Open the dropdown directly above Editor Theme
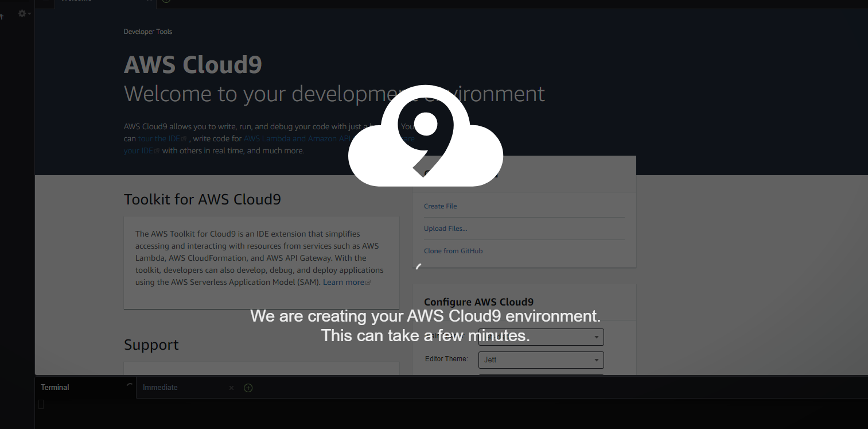The image size is (868, 429). pos(541,337)
